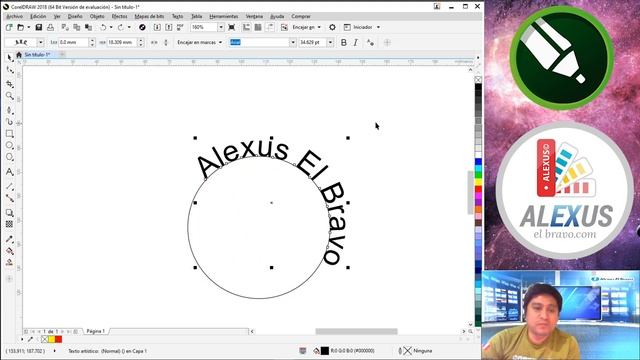
Task: Click the no-color X swatch atop palette
Action: click(x=478, y=80)
